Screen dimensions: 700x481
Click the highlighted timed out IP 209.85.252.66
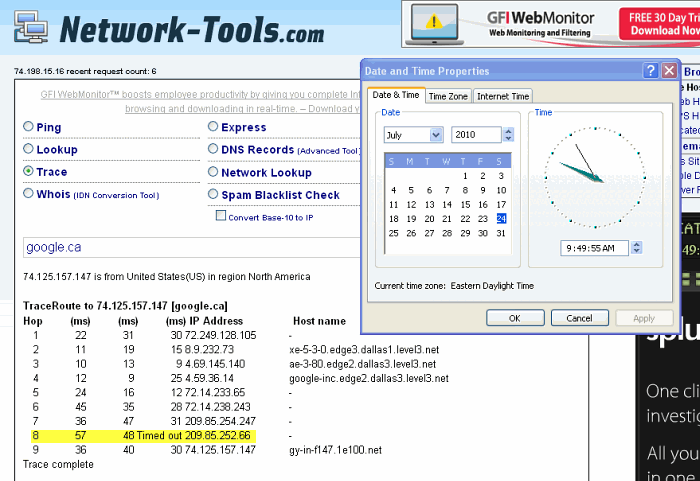click(217, 435)
